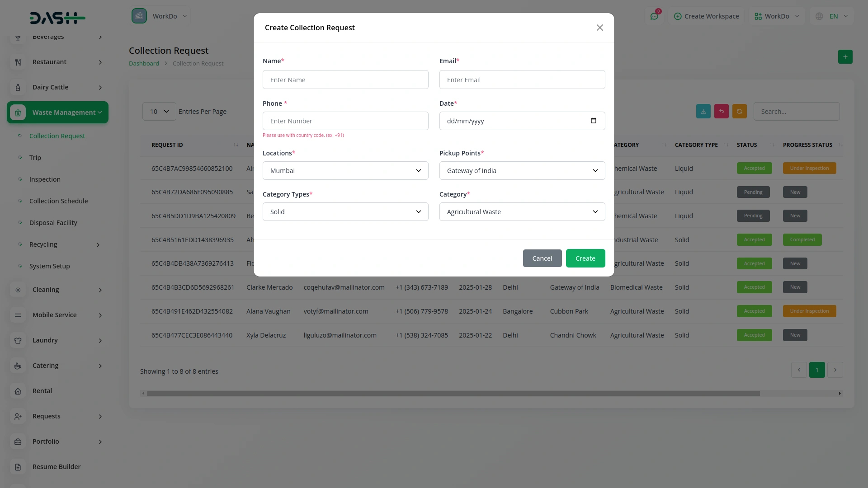This screenshot has height=488, width=868.
Task: Click the horizontal table scrollbar
Action: tap(452, 394)
